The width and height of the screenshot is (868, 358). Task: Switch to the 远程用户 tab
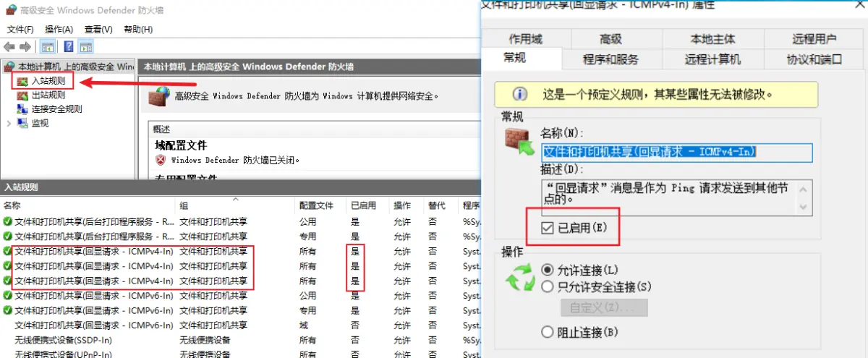[814, 39]
